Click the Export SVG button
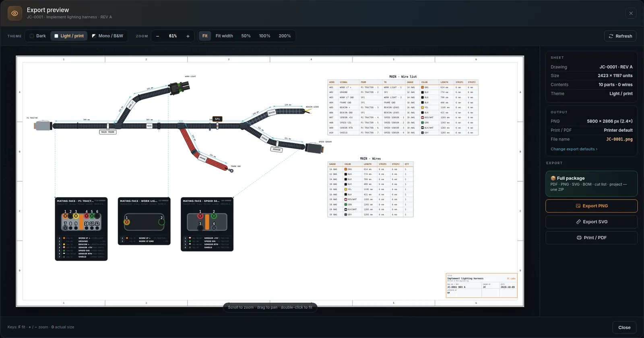The width and height of the screenshot is (644, 338). tap(591, 222)
